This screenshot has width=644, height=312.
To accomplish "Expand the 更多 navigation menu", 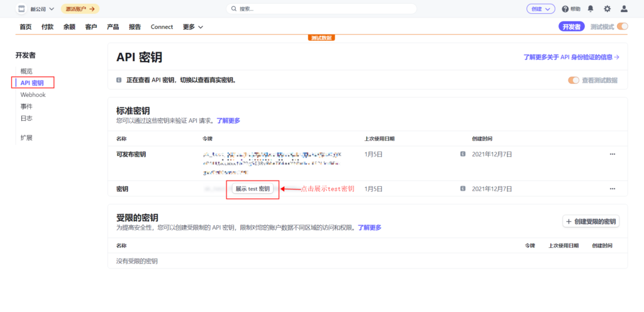I will pyautogui.click(x=193, y=27).
